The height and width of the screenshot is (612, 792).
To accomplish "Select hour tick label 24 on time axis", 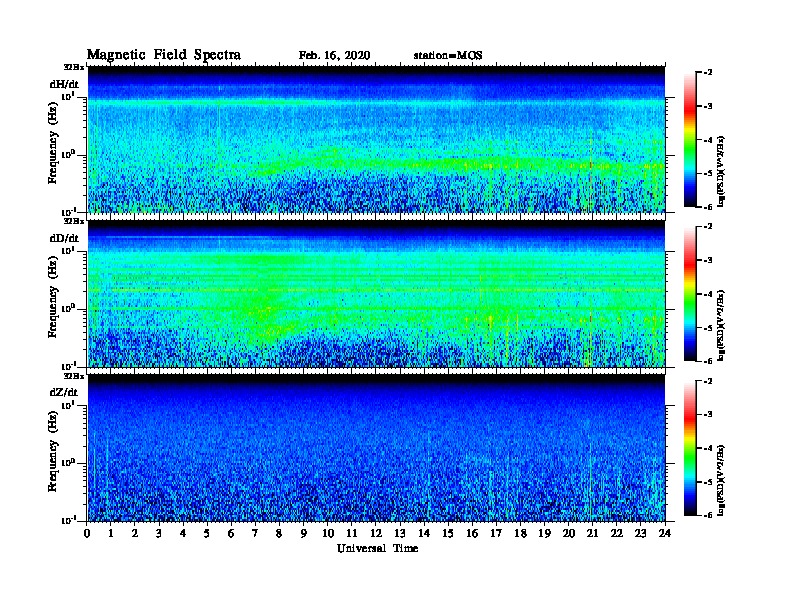I will [665, 533].
